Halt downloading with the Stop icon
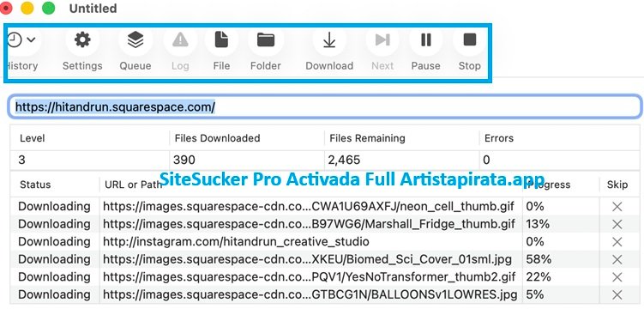This screenshot has width=644, height=309. (469, 39)
